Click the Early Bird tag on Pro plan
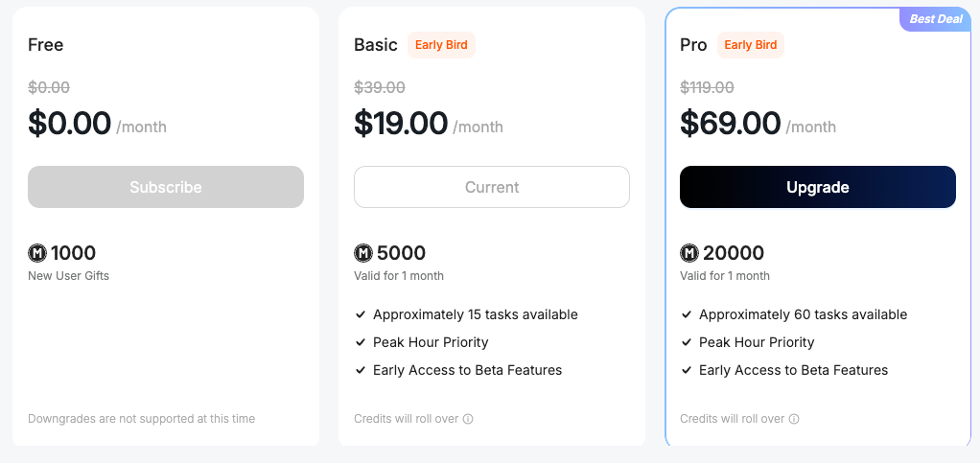This screenshot has height=463, width=980. pyautogui.click(x=751, y=45)
